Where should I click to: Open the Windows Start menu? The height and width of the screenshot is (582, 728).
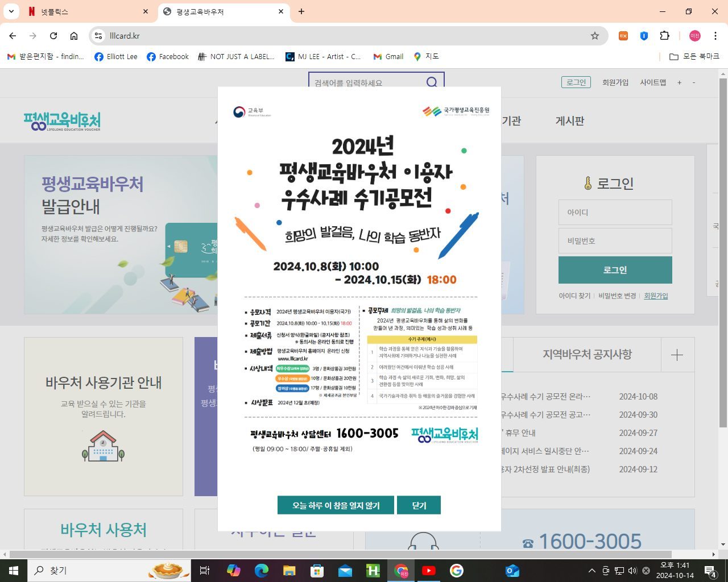pyautogui.click(x=14, y=570)
